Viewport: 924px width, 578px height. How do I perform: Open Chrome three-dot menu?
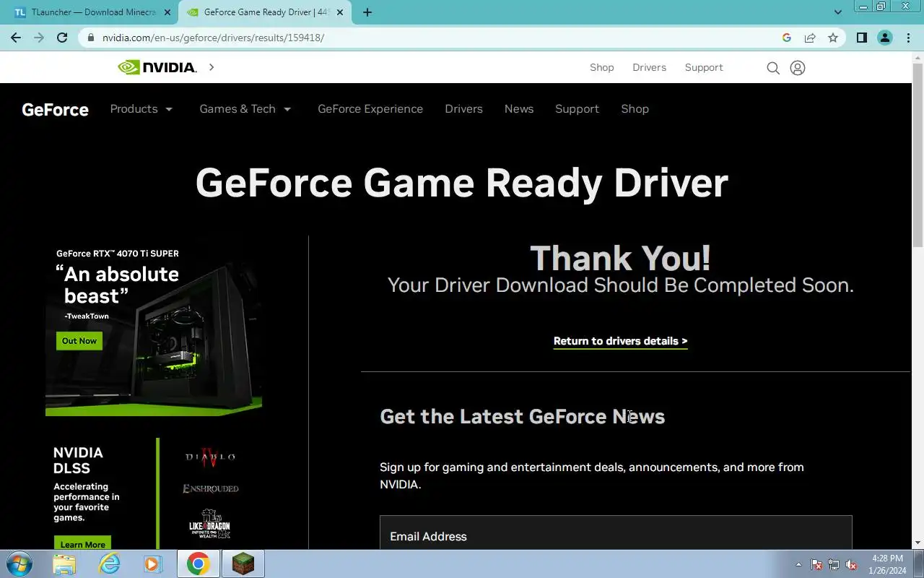[x=907, y=38]
